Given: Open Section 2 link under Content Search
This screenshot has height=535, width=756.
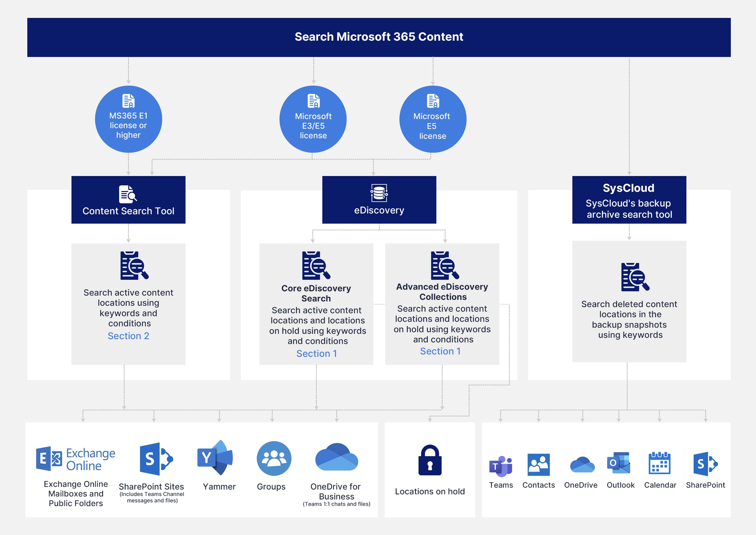Looking at the screenshot, I should pos(128,336).
